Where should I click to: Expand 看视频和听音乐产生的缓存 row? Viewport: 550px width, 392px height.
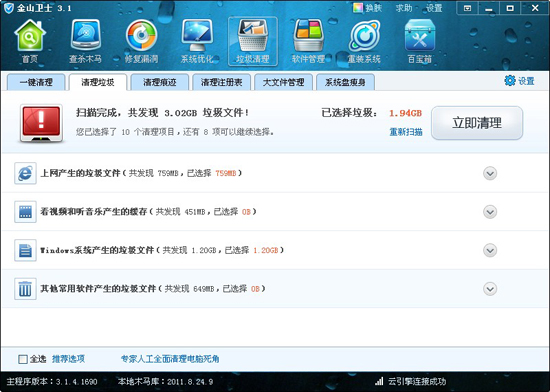490,212
